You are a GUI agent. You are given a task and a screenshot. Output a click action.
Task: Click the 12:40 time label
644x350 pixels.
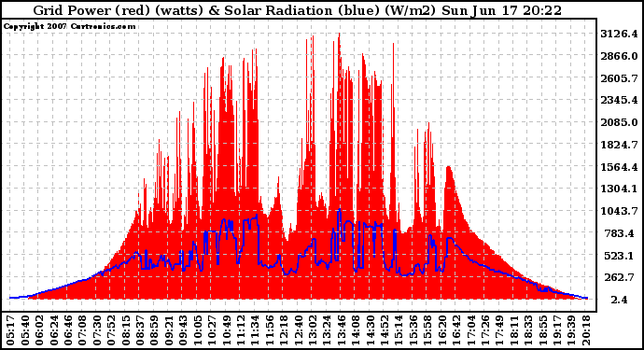coord(298,330)
